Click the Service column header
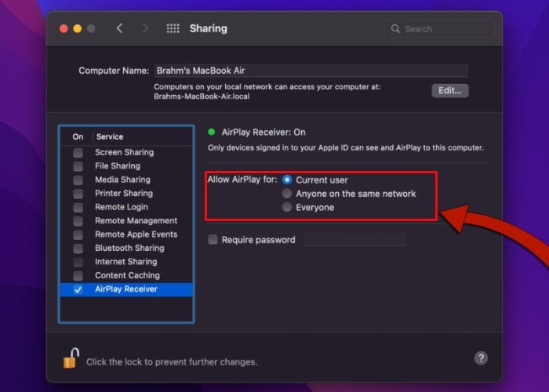The width and height of the screenshot is (549, 392). click(110, 137)
